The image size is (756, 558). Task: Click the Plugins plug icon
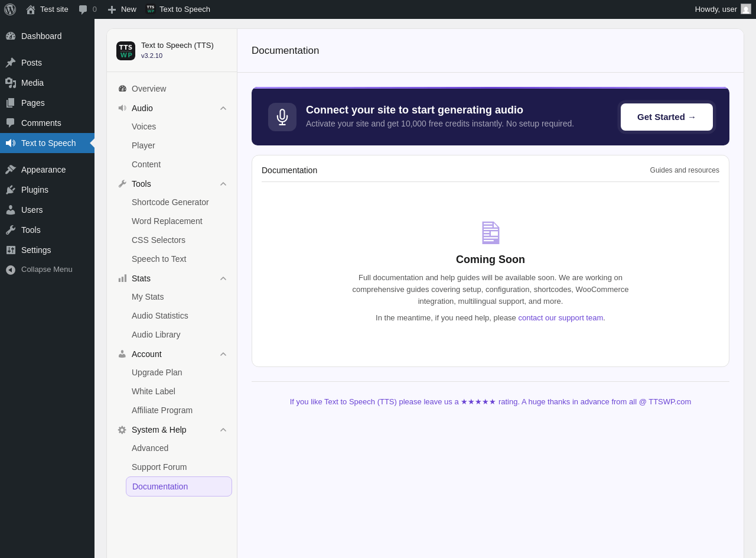pyautogui.click(x=11, y=190)
